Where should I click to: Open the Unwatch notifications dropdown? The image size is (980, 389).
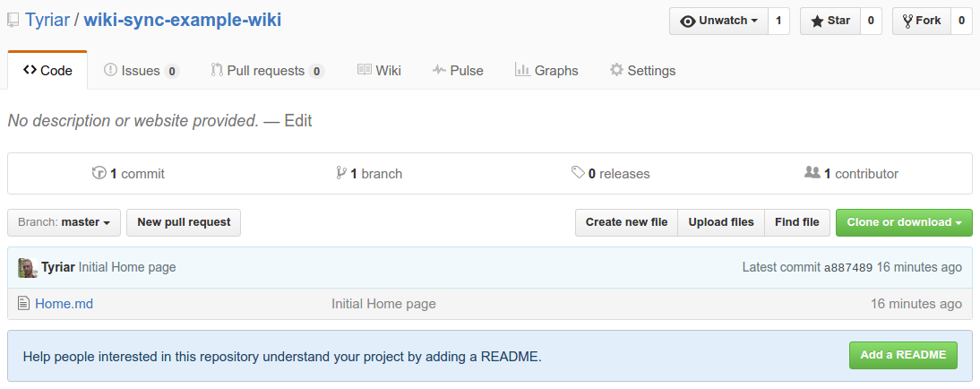(718, 21)
